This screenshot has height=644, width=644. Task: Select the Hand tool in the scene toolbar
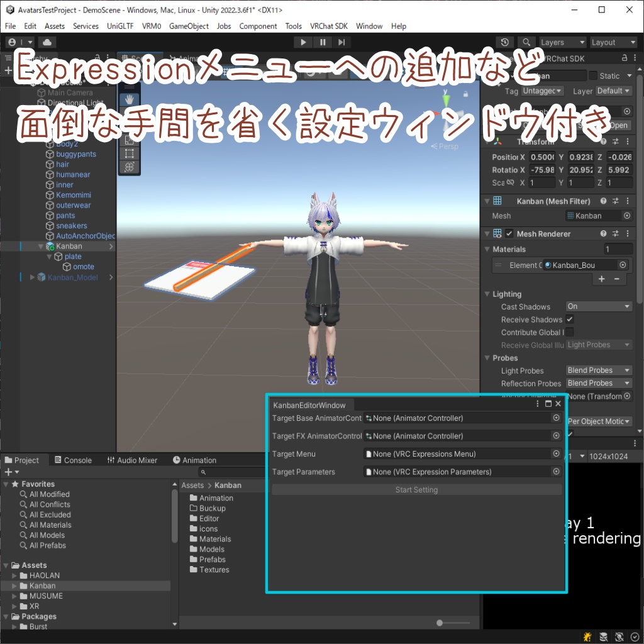pos(129,99)
